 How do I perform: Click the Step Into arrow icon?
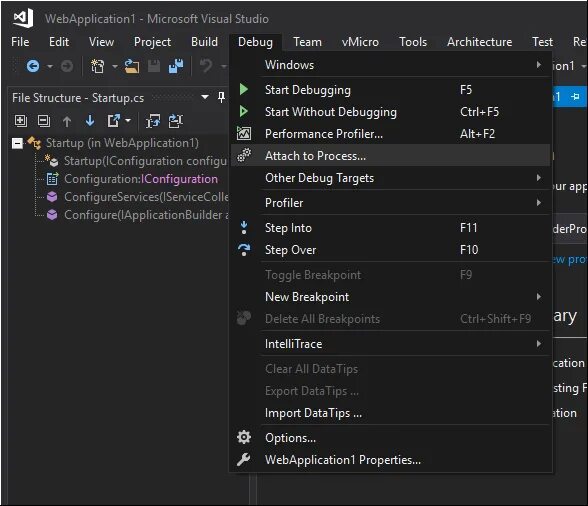click(x=244, y=228)
